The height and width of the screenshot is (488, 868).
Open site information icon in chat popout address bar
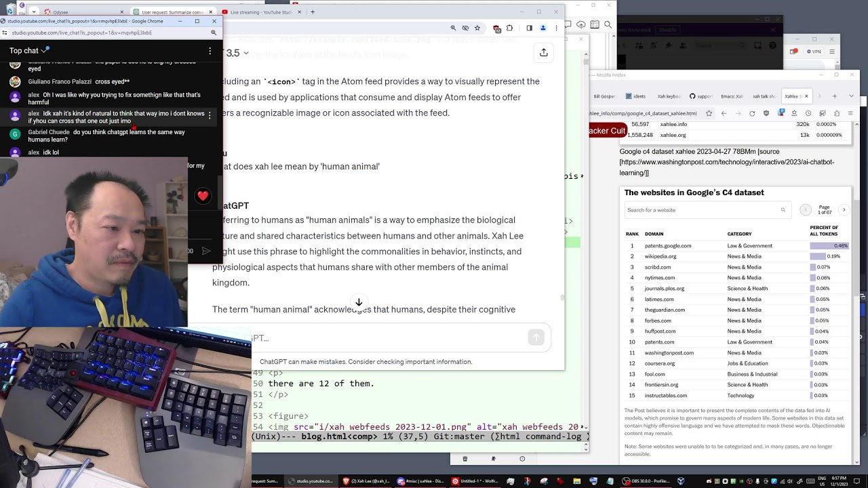pyautogui.click(x=4, y=32)
